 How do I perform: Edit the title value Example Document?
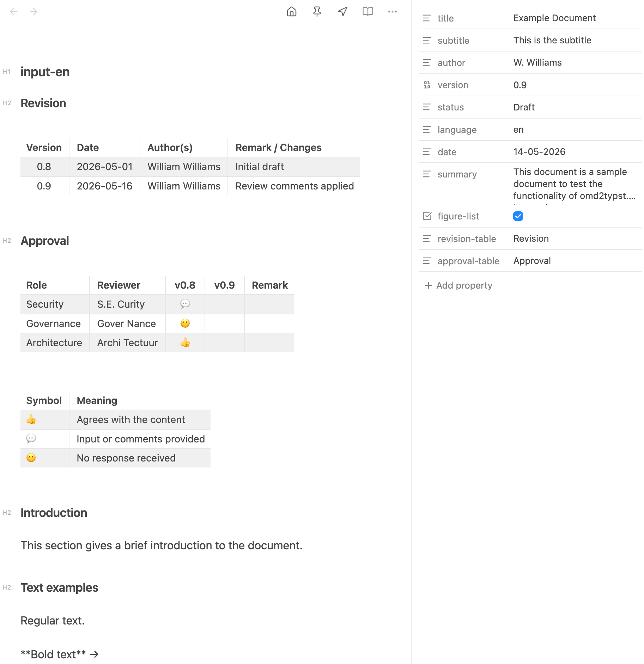pos(554,18)
